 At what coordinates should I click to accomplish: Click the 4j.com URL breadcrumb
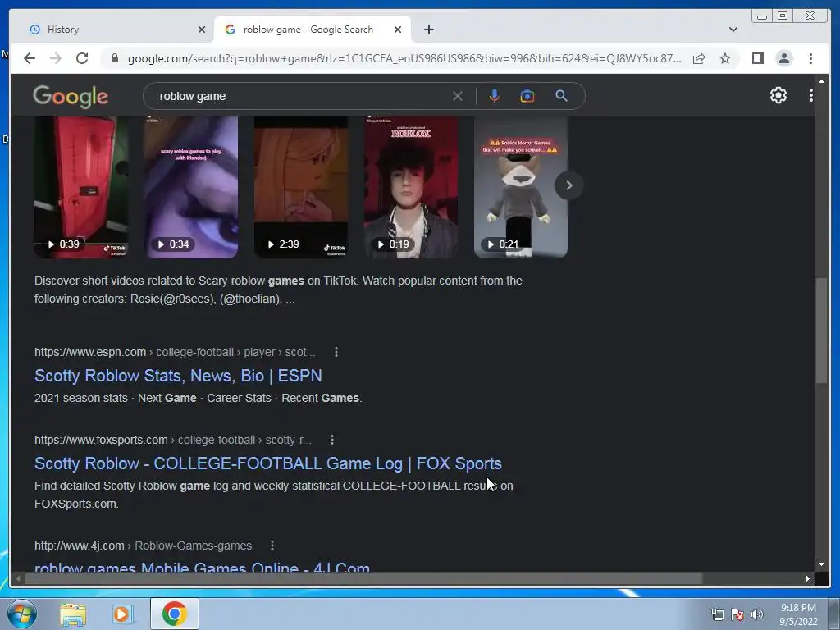(143, 546)
